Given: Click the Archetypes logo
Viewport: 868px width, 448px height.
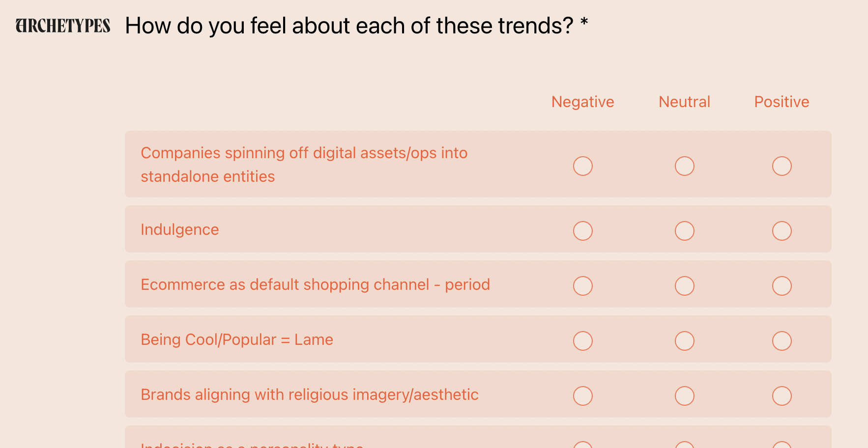Looking at the screenshot, I should [x=63, y=26].
